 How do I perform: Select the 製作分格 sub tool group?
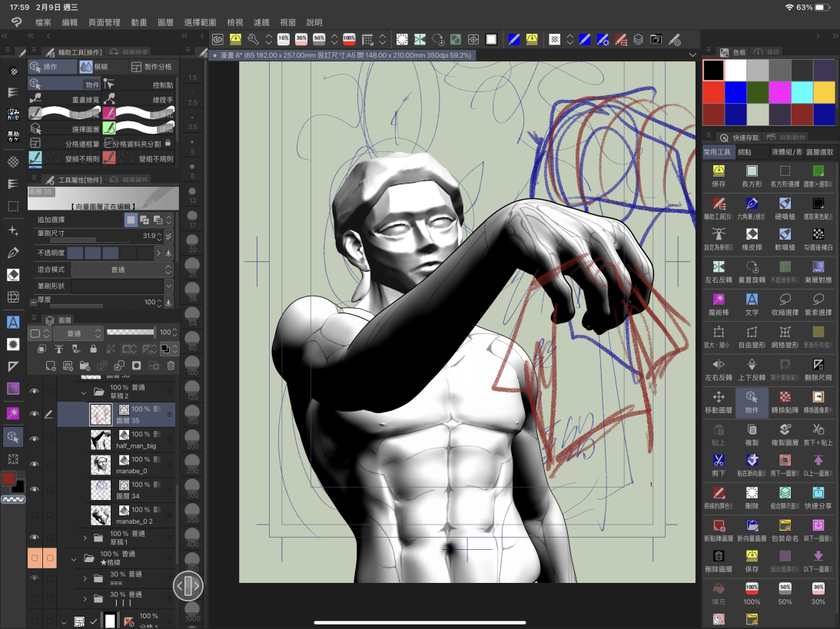[152, 66]
